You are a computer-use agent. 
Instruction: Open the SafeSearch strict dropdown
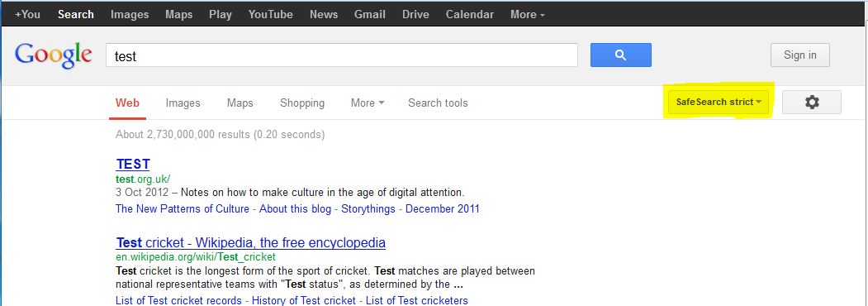coord(719,102)
